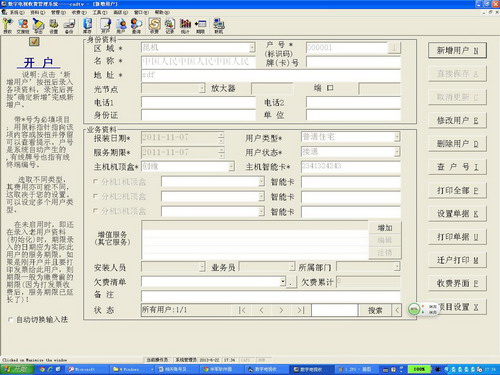
Task: Click the 增加 button for 增值服务
Action: [385, 228]
